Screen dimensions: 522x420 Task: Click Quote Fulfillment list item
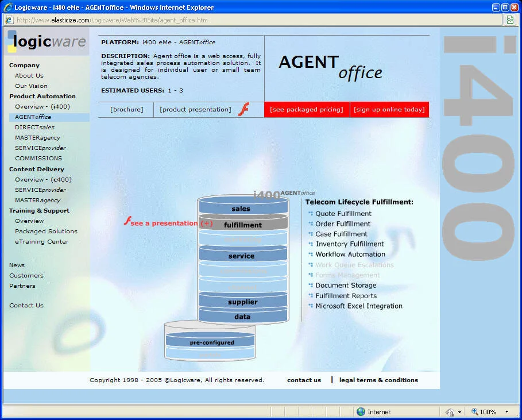(343, 214)
